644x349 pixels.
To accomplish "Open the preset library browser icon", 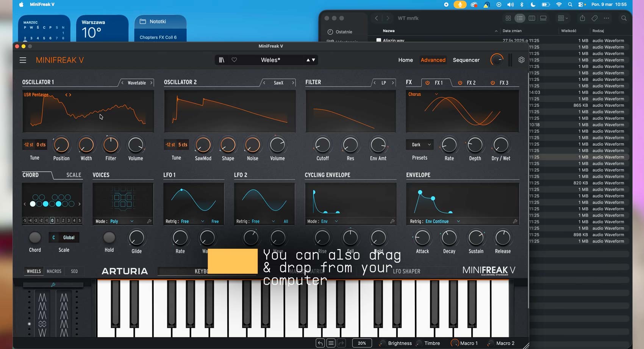I will tap(222, 60).
